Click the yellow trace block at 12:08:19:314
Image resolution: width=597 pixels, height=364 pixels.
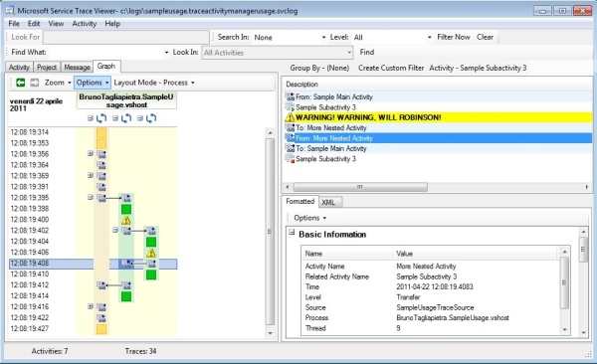coord(101,132)
